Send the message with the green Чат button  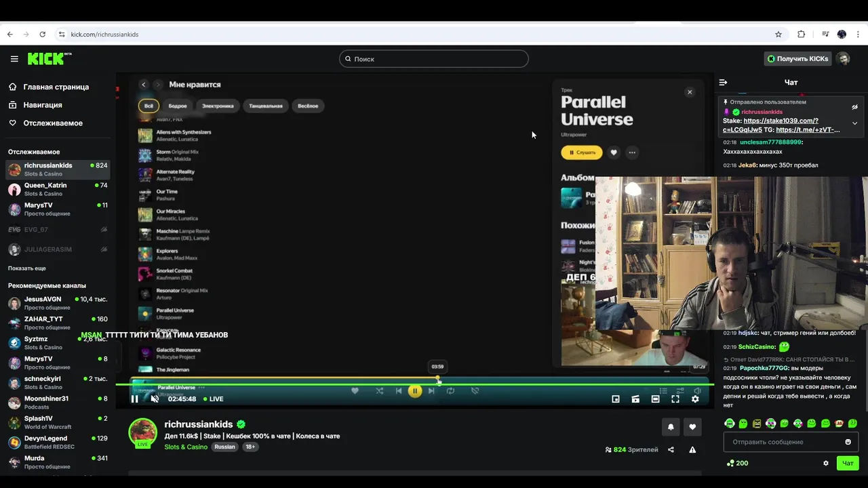[x=848, y=464]
